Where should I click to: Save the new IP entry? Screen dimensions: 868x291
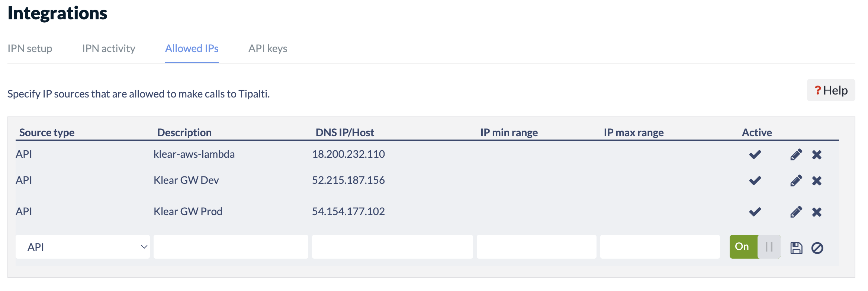(796, 248)
